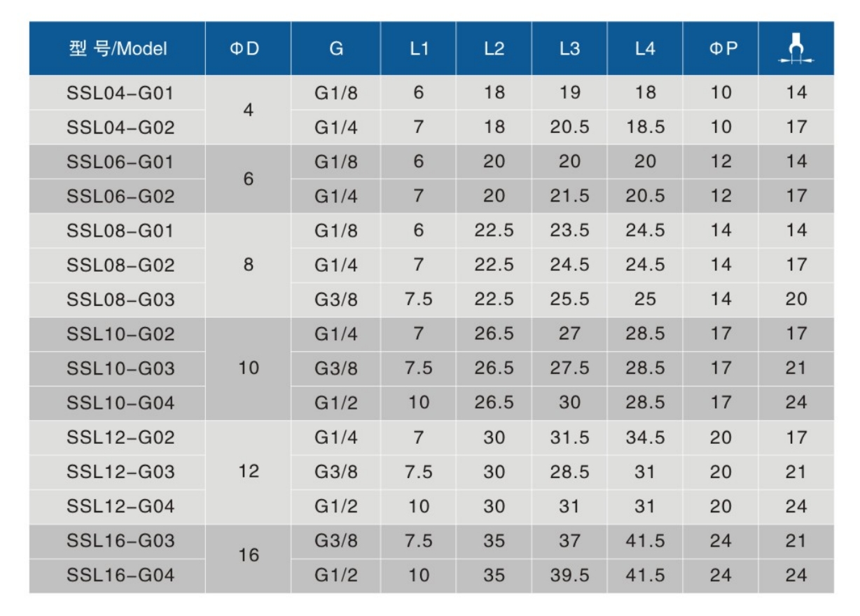Viewport: 860px width, 616px height.
Task: Click the L4 column header
Action: [x=645, y=50]
